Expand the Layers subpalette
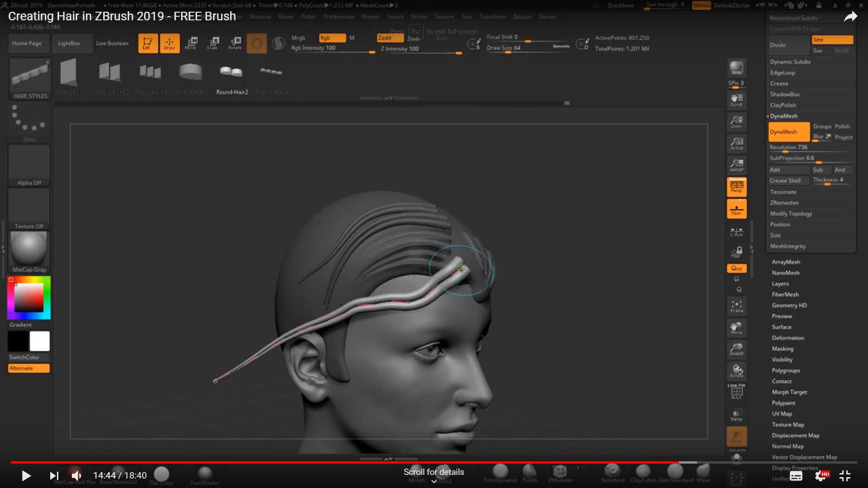Screen dimensions: 868x488 780,284
